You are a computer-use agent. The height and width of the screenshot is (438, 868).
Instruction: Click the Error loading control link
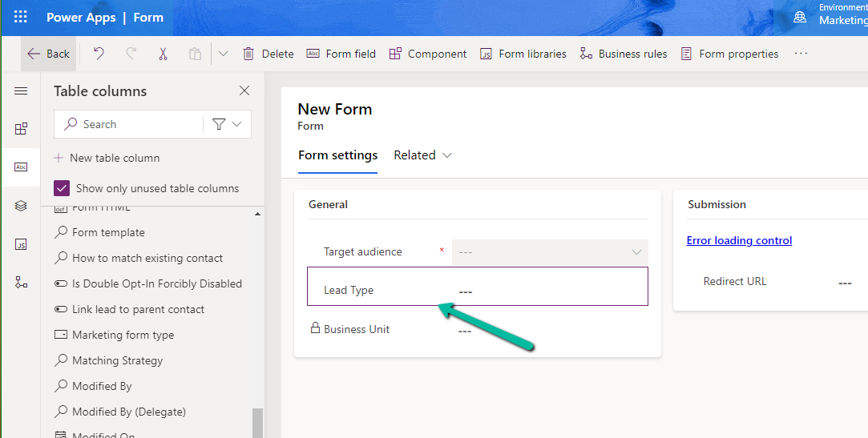coord(739,240)
